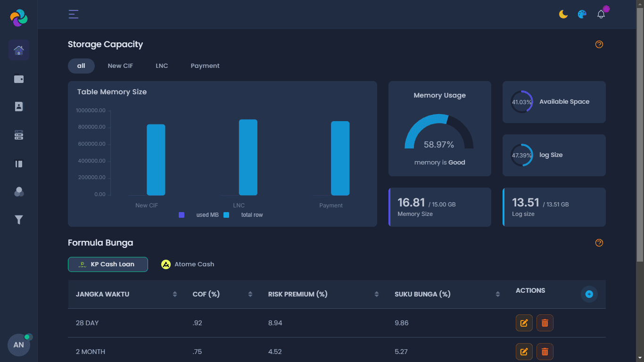Edit the 28 DAY row

click(524, 323)
